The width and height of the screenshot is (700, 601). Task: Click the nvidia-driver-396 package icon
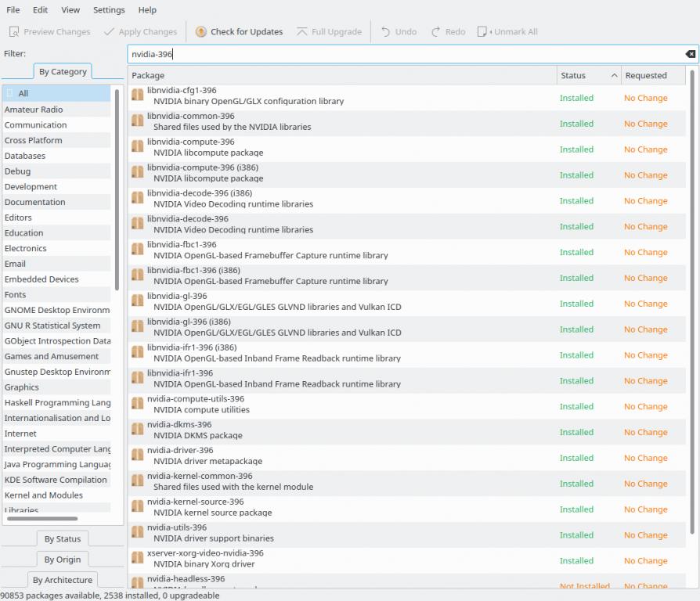click(138, 455)
